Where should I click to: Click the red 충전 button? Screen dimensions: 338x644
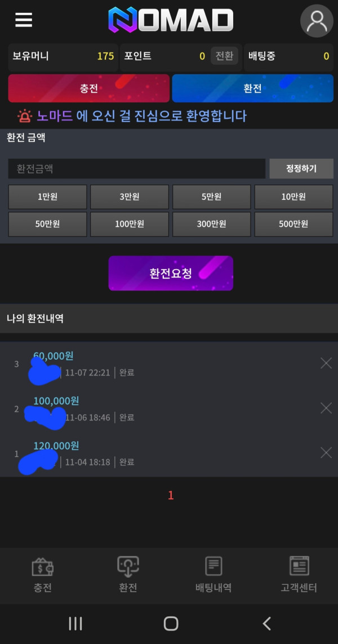89,88
